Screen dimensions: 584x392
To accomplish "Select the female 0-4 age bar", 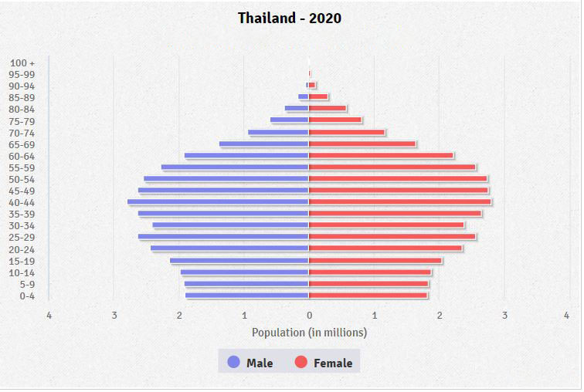I will [x=368, y=296].
